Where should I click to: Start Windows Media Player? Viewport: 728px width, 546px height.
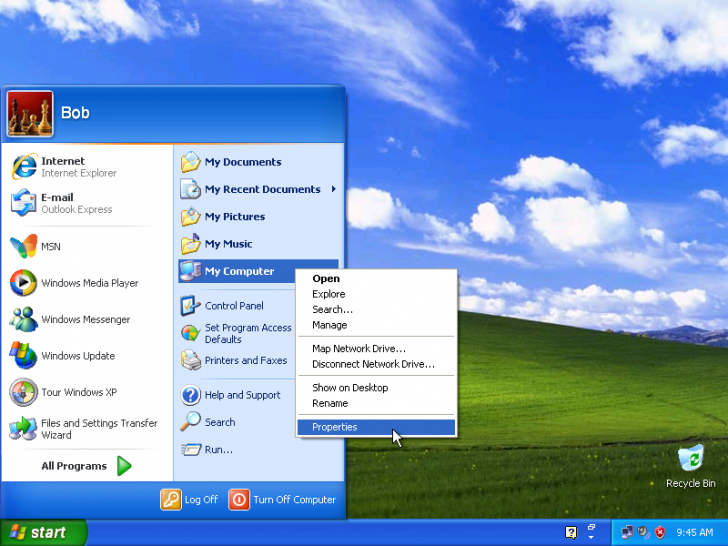click(x=23, y=282)
